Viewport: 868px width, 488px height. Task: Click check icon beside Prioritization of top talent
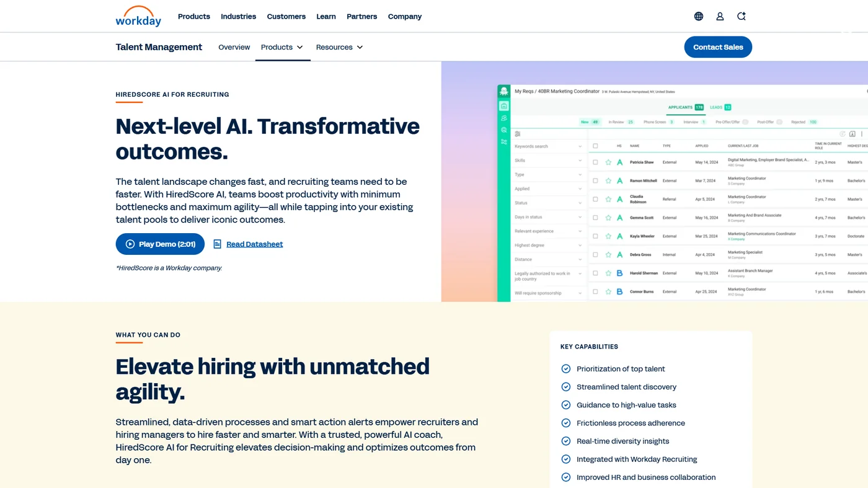565,368
